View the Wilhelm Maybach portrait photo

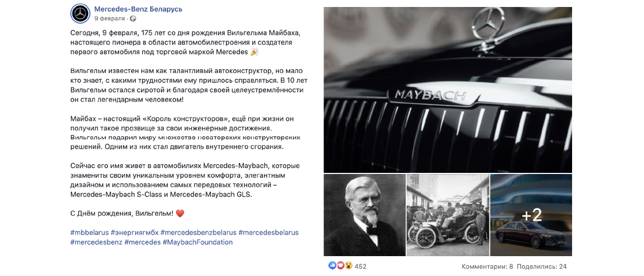(364, 215)
